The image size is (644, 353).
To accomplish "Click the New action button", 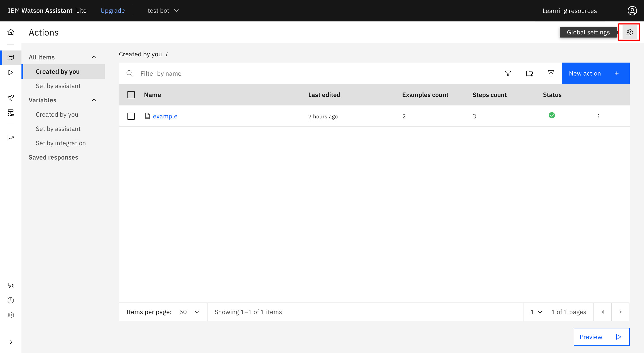I will 595,74.
